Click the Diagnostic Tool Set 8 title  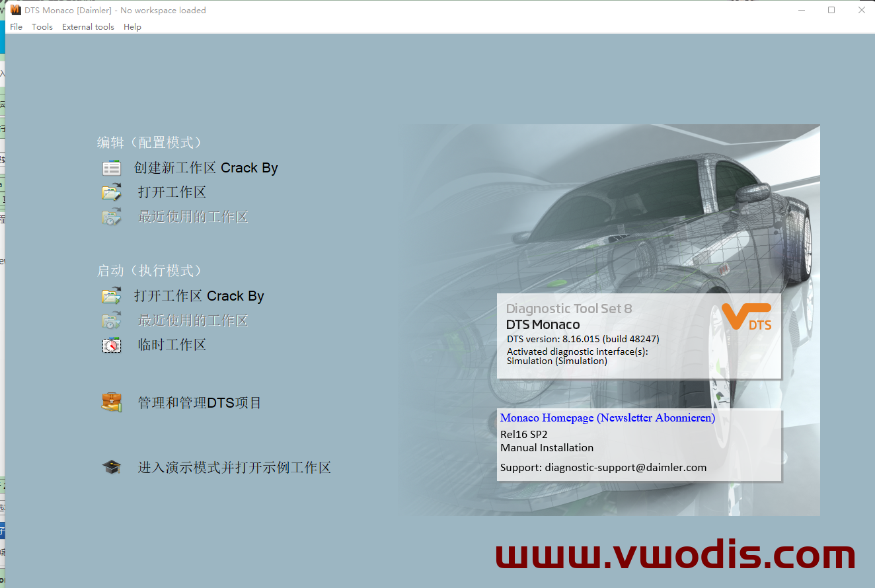(569, 309)
